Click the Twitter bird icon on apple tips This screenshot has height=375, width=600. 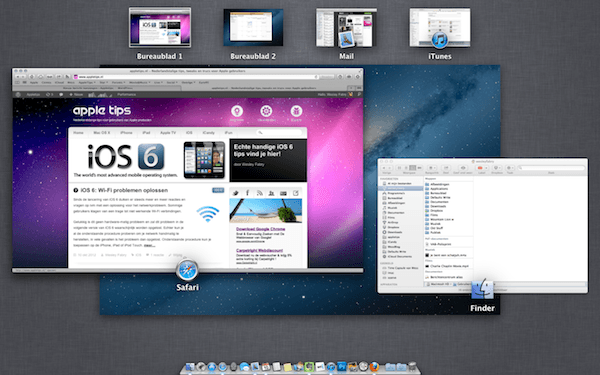click(x=236, y=193)
